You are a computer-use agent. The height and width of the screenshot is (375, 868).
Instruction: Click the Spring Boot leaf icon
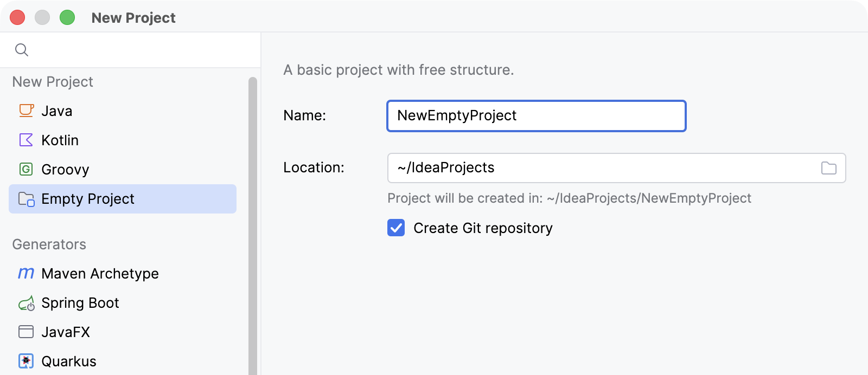click(26, 303)
